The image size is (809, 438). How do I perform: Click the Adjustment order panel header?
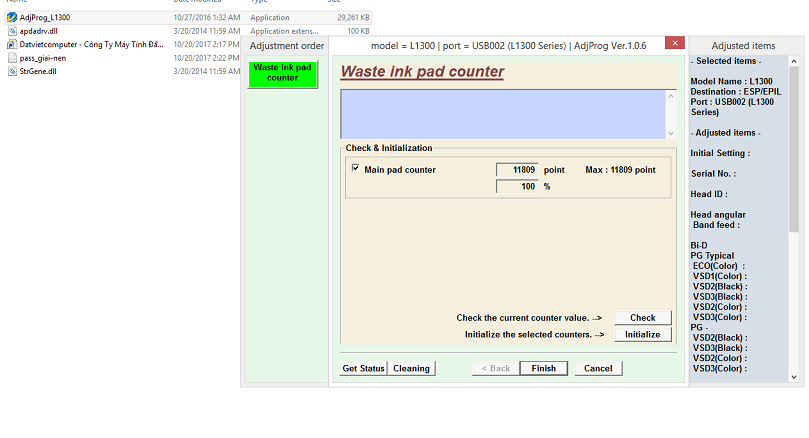287,46
